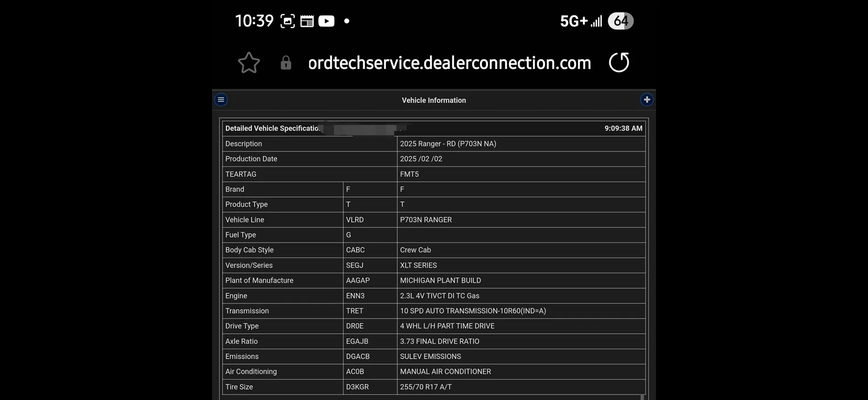The width and height of the screenshot is (868, 400).
Task: Select the Production Date label
Action: click(251, 159)
